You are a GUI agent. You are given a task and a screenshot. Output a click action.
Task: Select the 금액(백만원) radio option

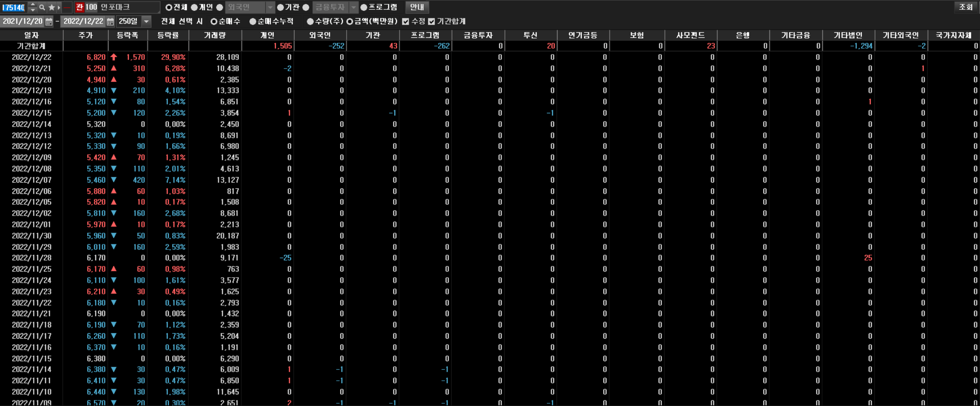[x=350, y=21]
